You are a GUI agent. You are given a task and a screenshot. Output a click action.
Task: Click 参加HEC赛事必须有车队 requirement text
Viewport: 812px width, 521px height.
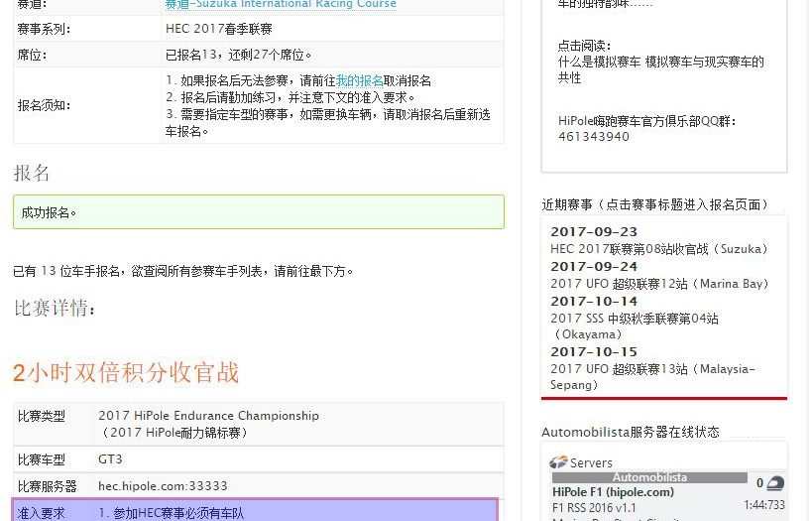[x=171, y=513]
